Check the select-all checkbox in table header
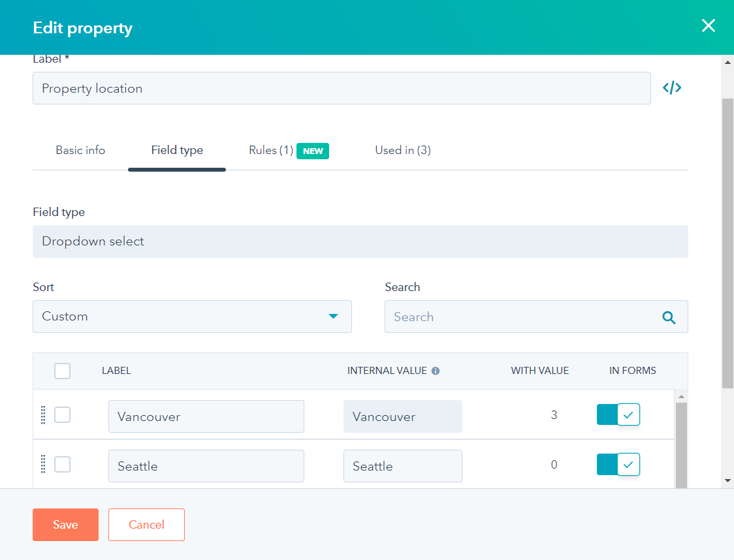Viewport: 734px width, 560px height. (62, 370)
